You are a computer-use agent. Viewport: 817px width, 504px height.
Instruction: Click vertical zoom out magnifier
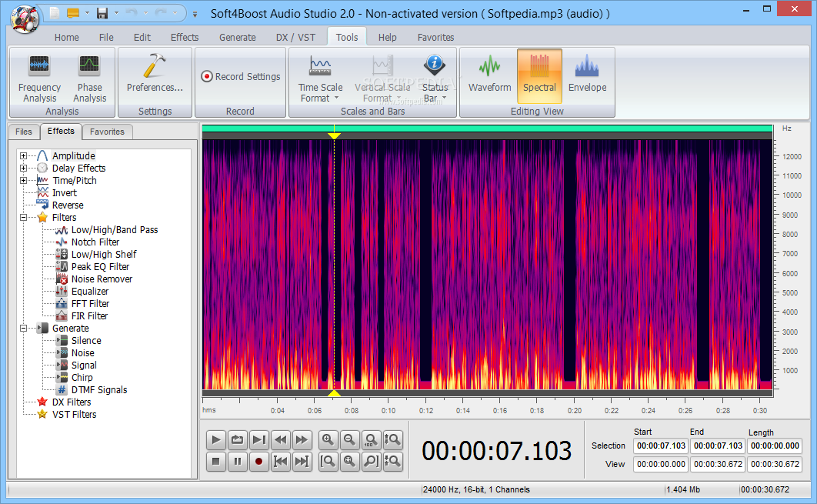[392, 461]
